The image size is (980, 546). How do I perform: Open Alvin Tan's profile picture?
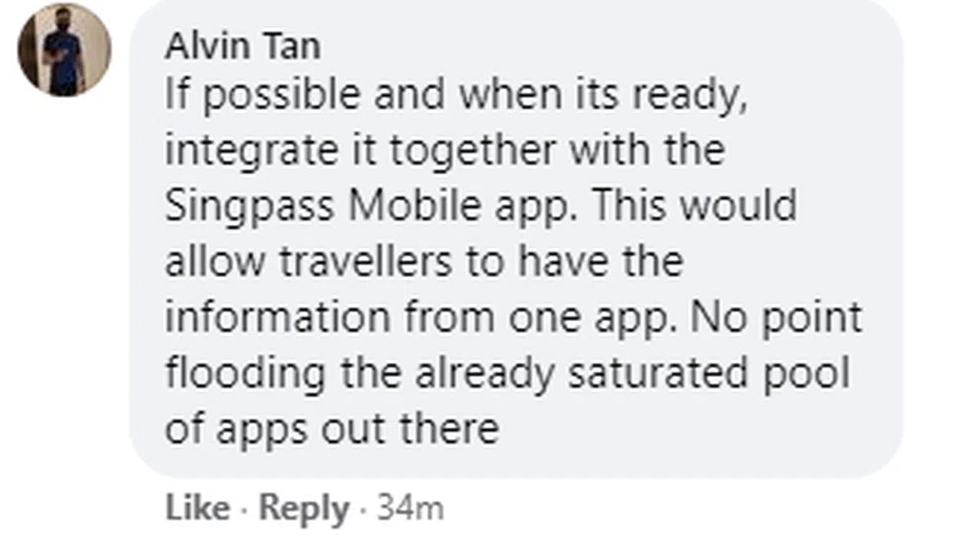click(x=65, y=55)
